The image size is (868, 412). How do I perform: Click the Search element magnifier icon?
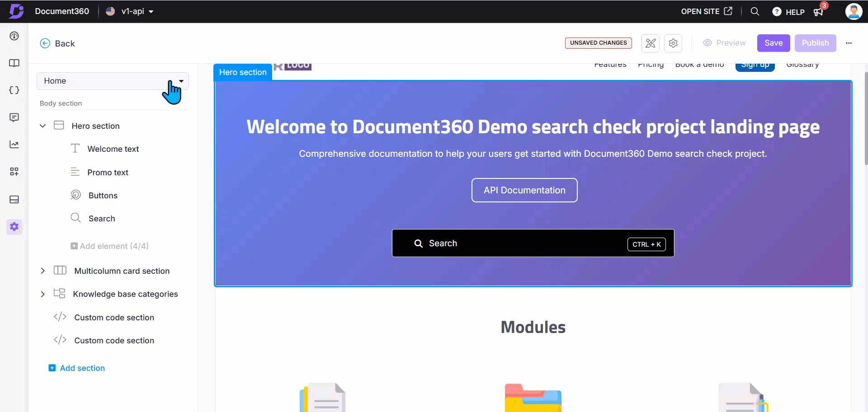75,218
